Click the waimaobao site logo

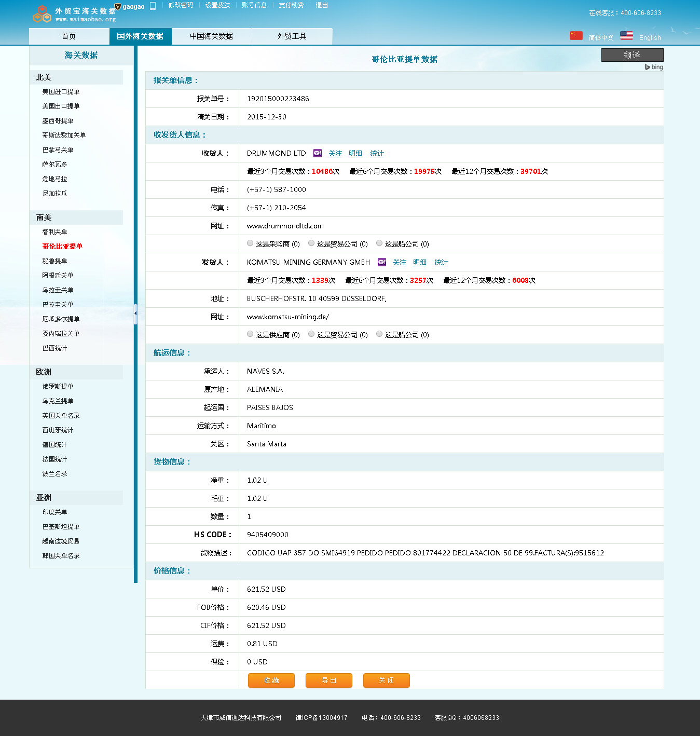(73, 14)
